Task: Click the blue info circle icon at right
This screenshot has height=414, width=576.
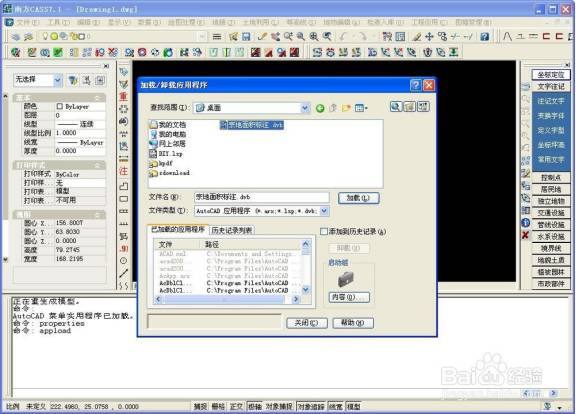Action: tap(525, 223)
